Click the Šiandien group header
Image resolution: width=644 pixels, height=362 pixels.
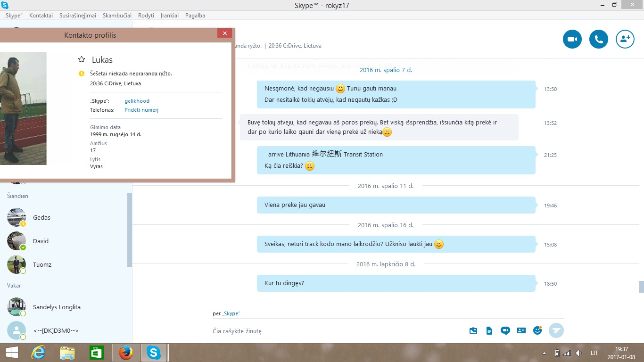click(x=17, y=196)
